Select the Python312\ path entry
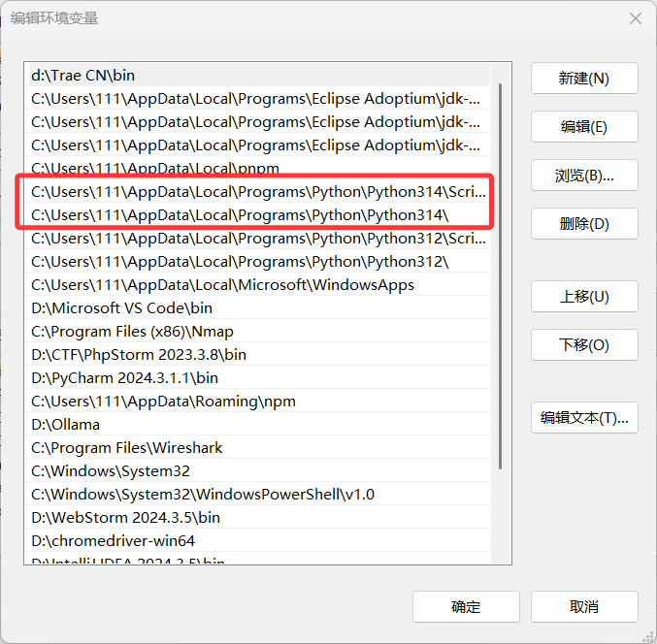Screen dimensions: 657x644 click(257, 262)
